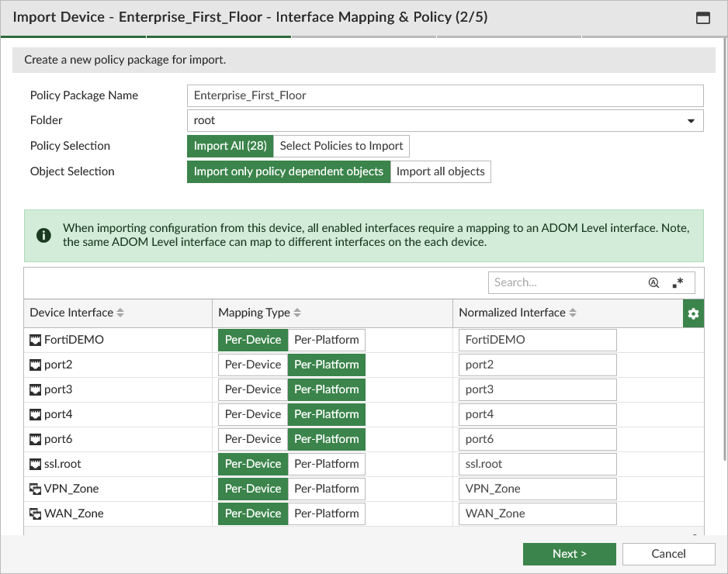Viewport: 728px width, 574px height.
Task: Set FortiDEMO mapping to Per-Platform
Action: point(327,340)
